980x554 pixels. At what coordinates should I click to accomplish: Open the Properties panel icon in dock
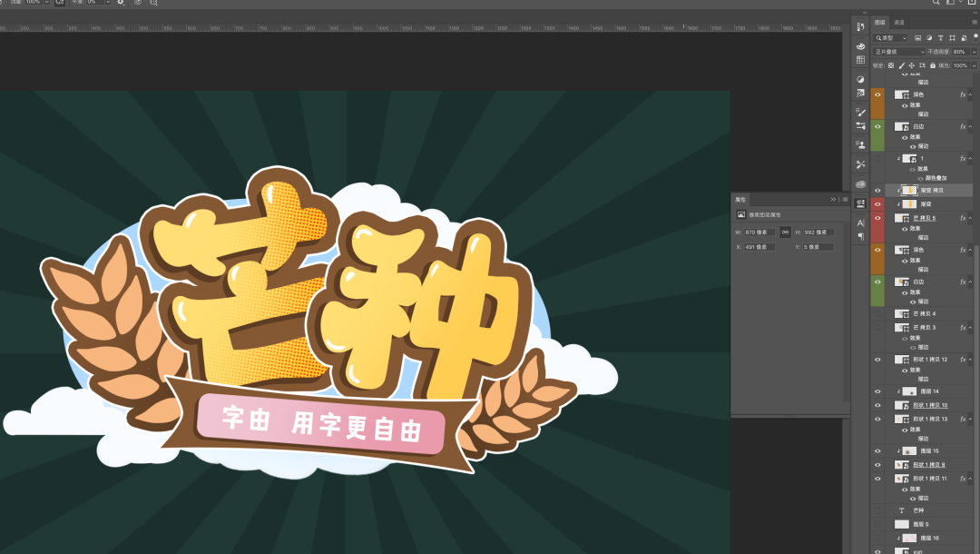coord(860,203)
